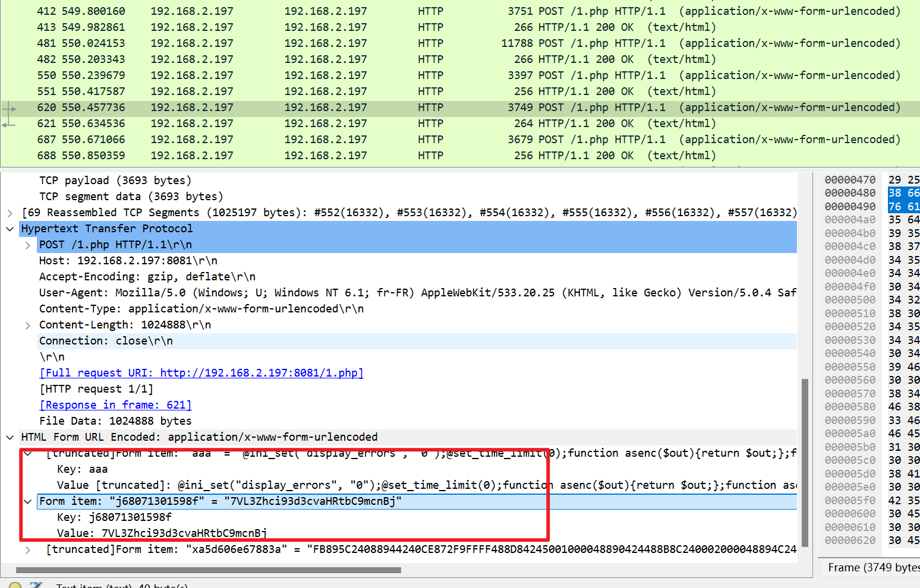The image size is (920, 588).
Task: Collapse the truncated form item "aaa"
Action: (28, 453)
